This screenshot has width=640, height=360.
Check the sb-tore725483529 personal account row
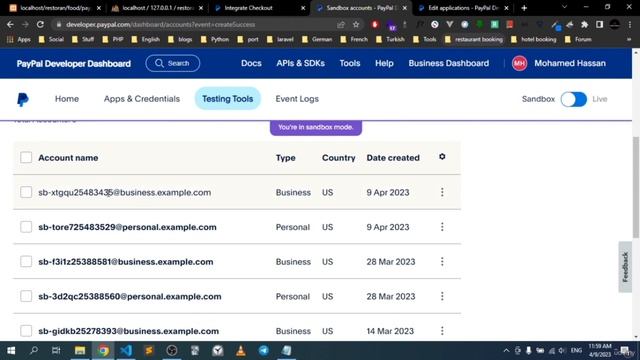(26, 227)
